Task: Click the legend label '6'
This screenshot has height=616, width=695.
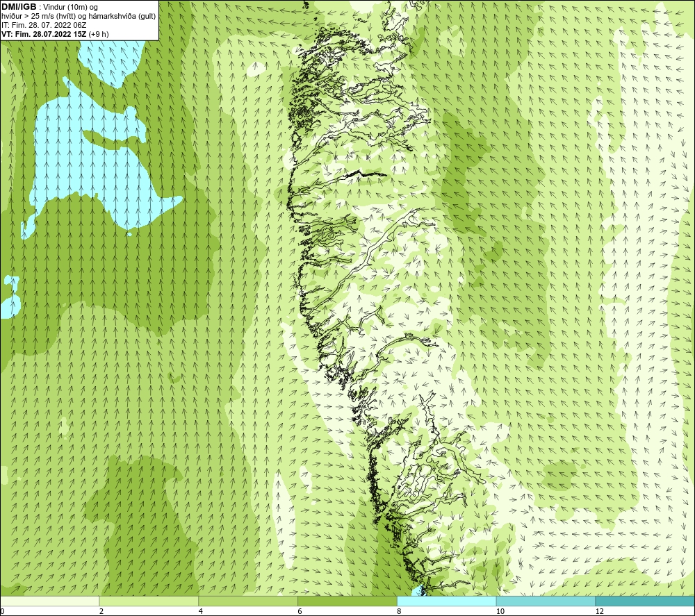Action: [x=300, y=611]
